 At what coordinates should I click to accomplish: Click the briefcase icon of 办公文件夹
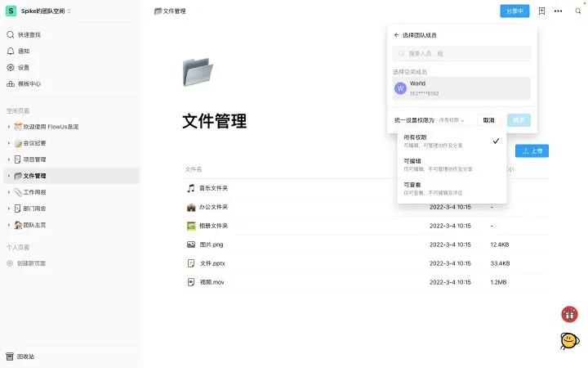tap(191, 207)
